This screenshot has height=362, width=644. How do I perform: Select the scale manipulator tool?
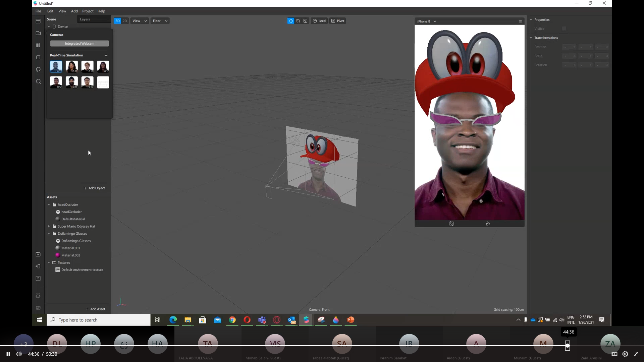(x=306, y=21)
